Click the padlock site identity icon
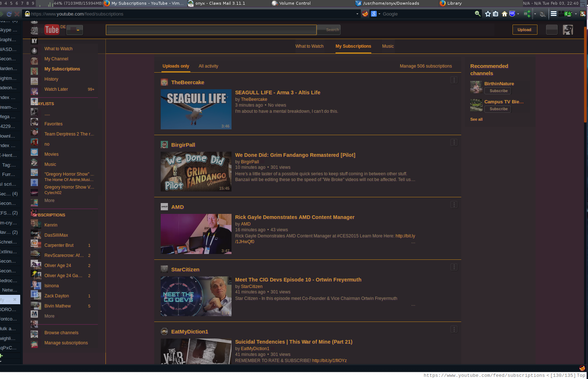588x379 pixels. pyautogui.click(x=27, y=14)
